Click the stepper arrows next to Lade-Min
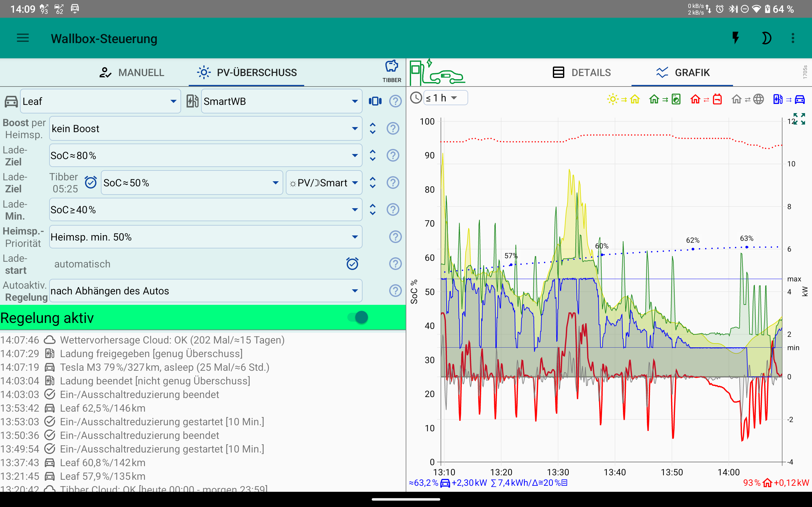 tap(372, 209)
